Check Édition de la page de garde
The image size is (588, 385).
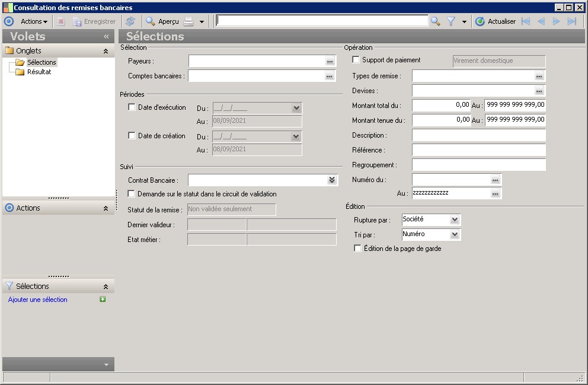click(358, 249)
